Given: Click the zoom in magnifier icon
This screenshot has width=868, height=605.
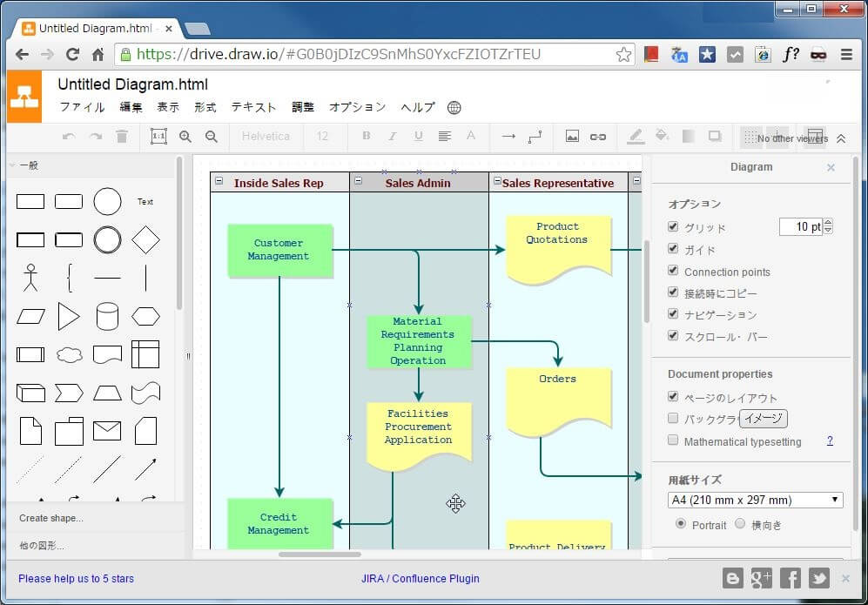Looking at the screenshot, I should 185,137.
